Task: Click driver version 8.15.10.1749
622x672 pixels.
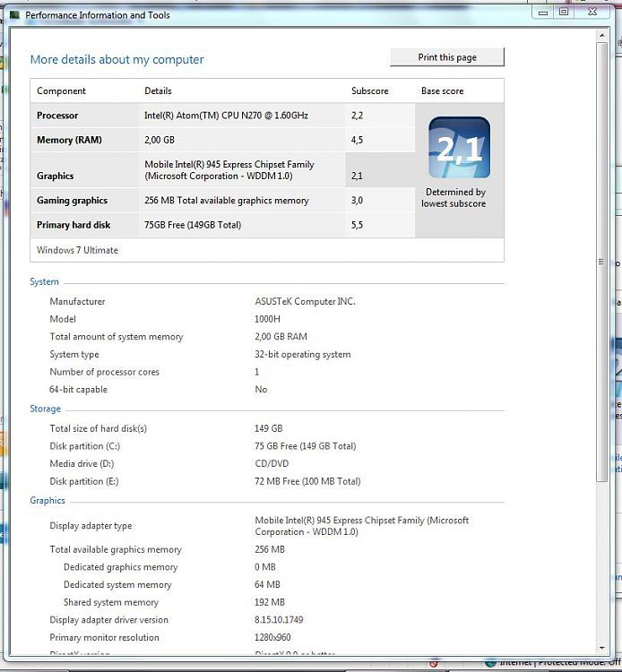Action: click(279, 620)
